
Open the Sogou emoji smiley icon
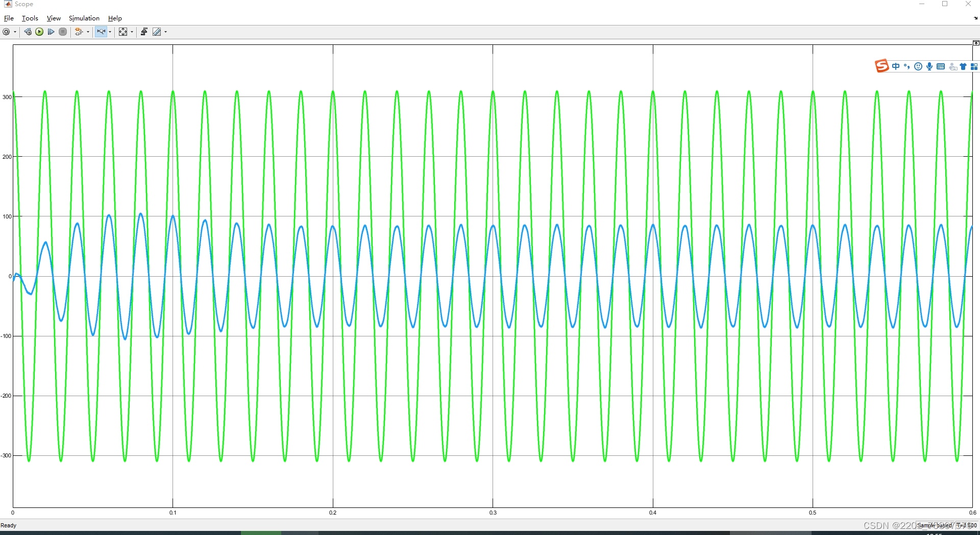coord(918,66)
